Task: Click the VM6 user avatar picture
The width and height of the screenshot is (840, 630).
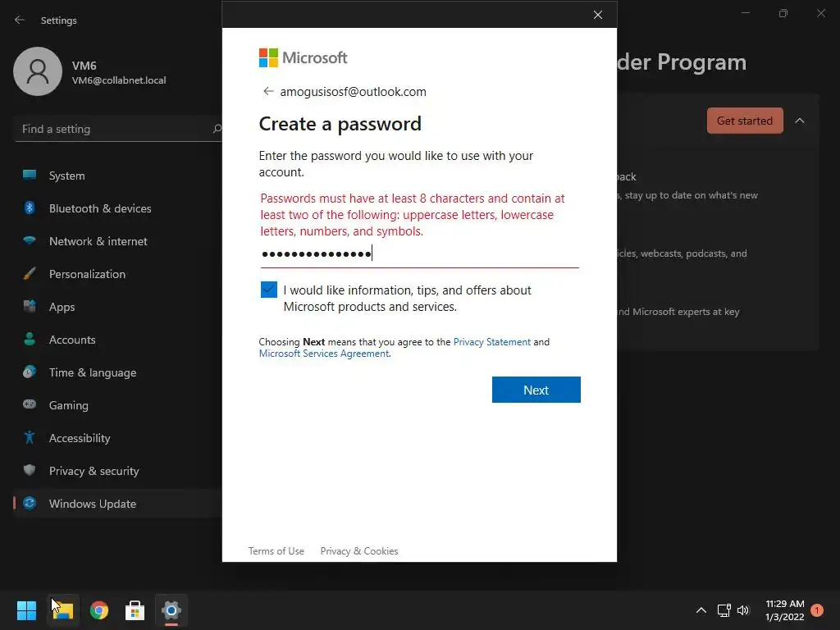Action: 38,72
